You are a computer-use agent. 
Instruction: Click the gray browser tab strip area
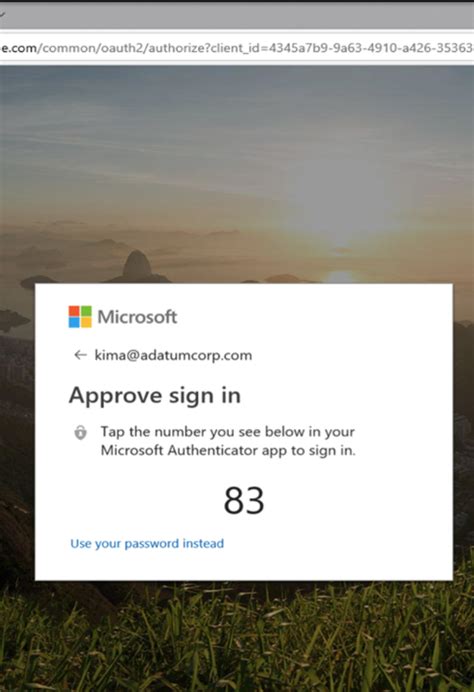pyautogui.click(x=237, y=16)
